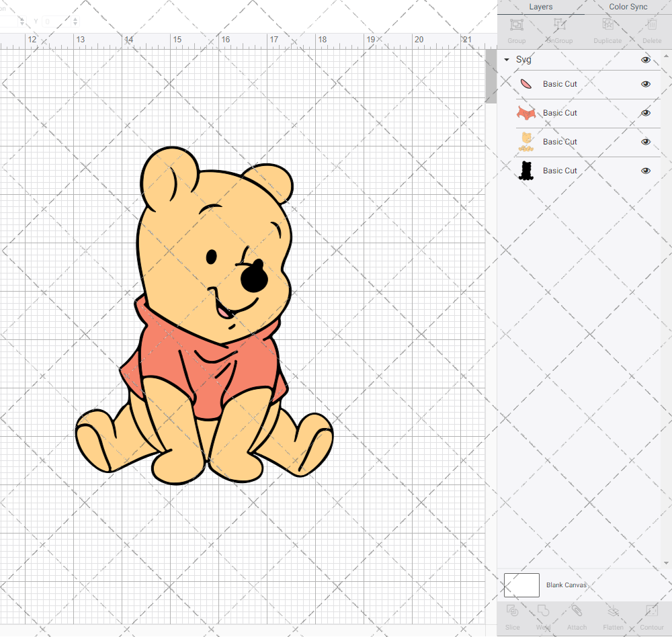672x637 pixels.
Task: Click the canvas vertical scrollbar thumb
Action: click(491, 77)
